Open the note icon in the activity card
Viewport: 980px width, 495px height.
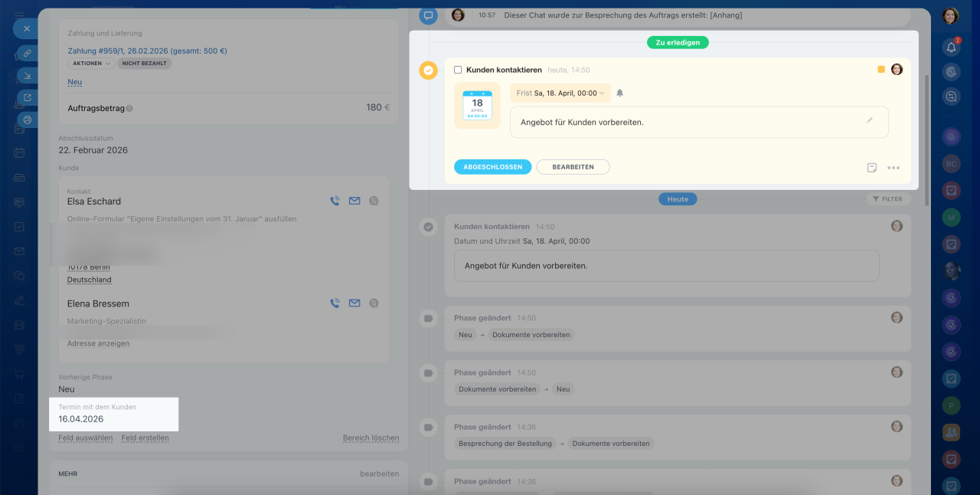click(872, 168)
